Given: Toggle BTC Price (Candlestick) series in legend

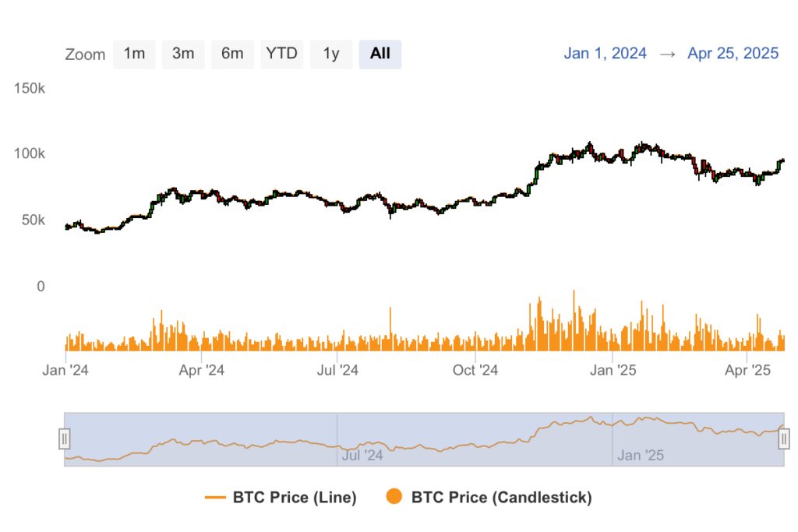Looking at the screenshot, I should (x=501, y=497).
